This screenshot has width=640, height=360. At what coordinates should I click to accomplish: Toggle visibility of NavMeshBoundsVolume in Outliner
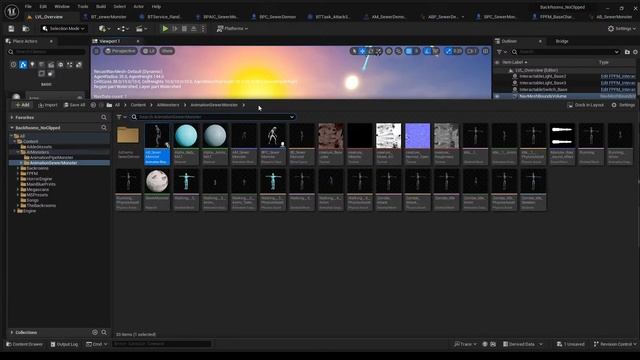pyautogui.click(x=497, y=96)
